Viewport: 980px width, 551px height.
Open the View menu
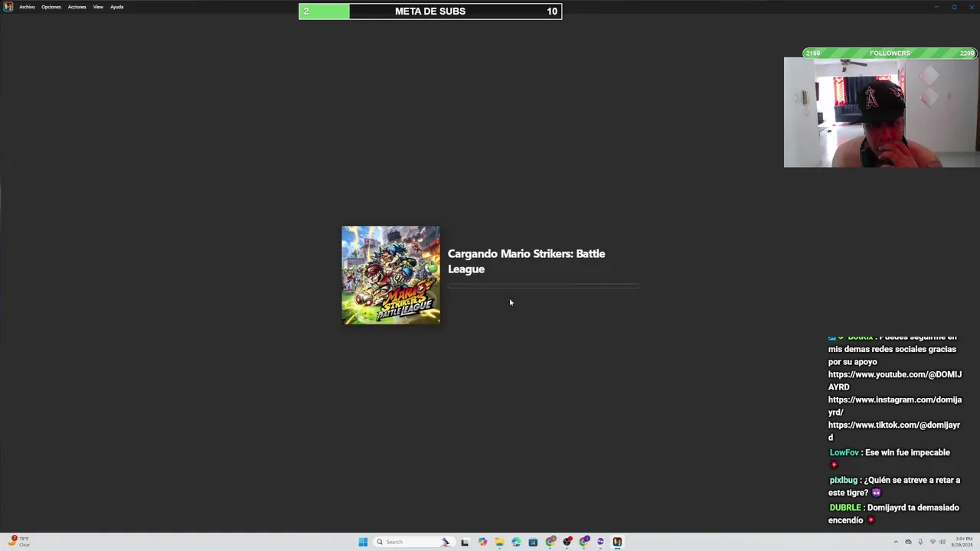98,7
